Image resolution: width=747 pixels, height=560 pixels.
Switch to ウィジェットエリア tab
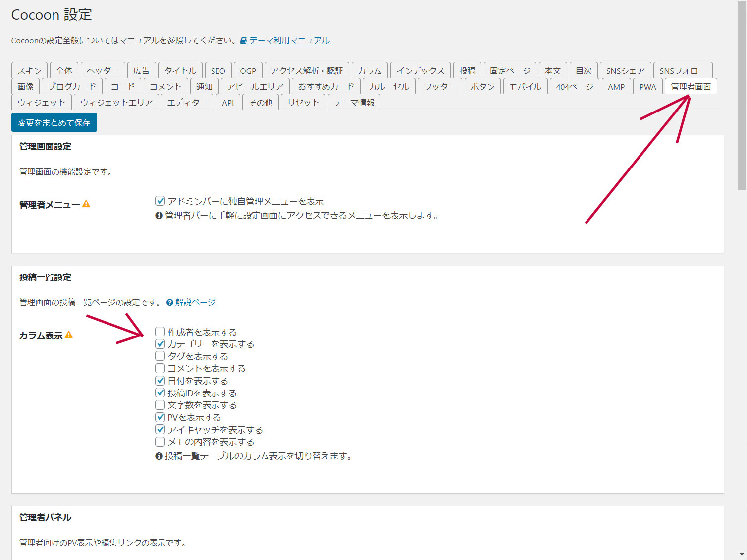[116, 102]
